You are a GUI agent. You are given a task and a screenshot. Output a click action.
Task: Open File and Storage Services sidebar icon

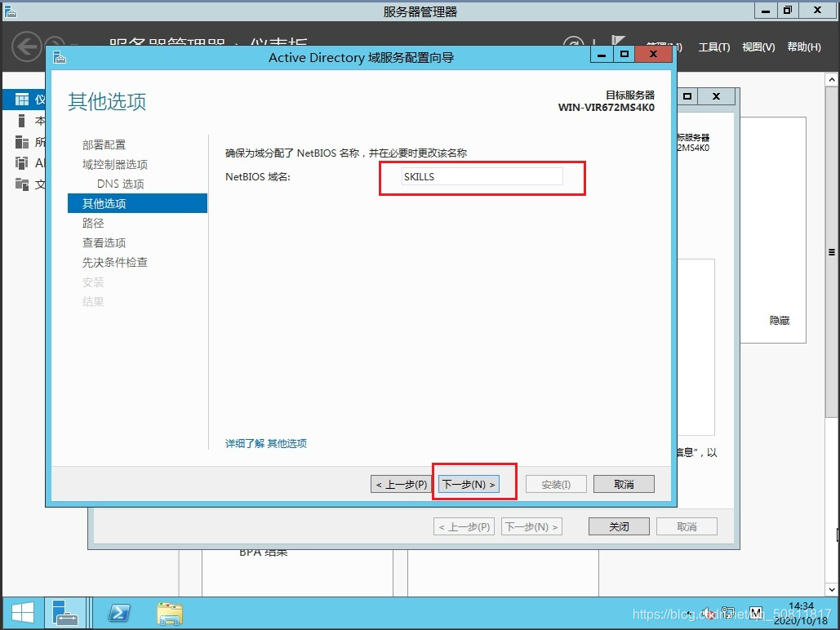(x=22, y=184)
